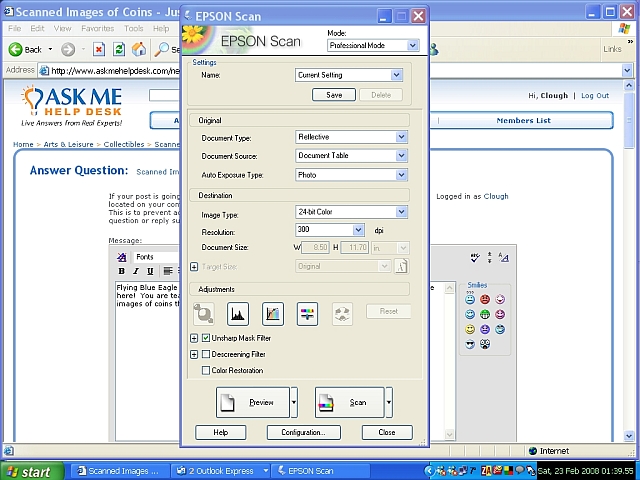Open Tone Correction tool
The width and height of the screenshot is (640, 480).
pyautogui.click(x=273, y=314)
